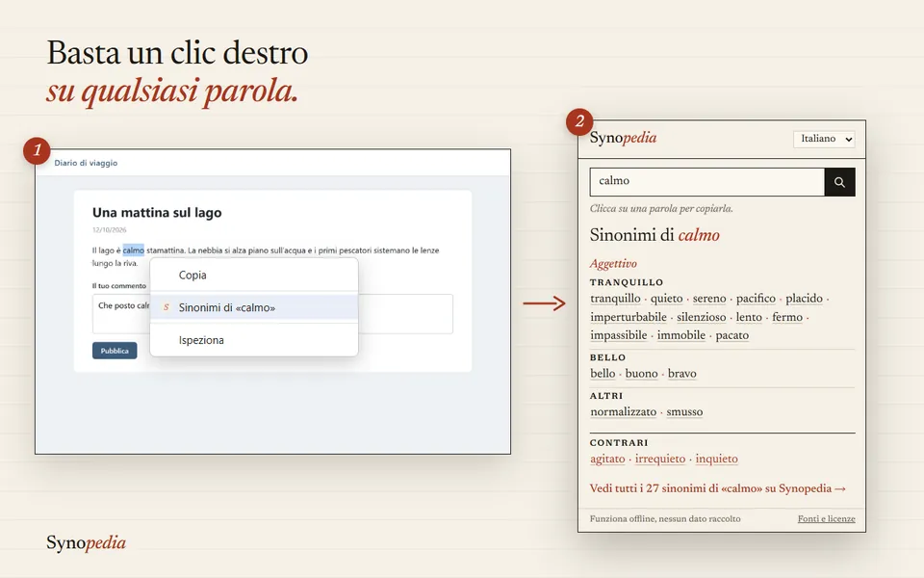Copy the antonym irrequieto
The height and width of the screenshot is (578, 924).
pyautogui.click(x=660, y=459)
